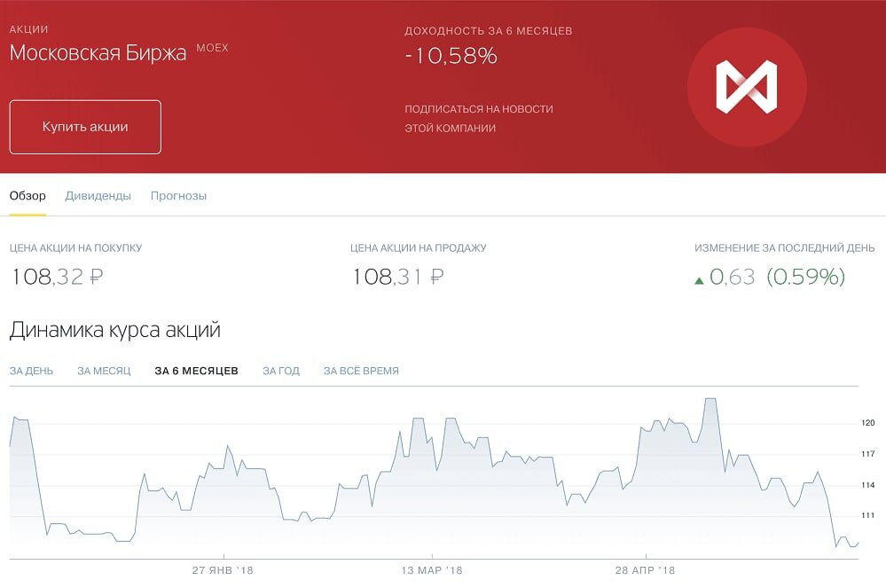The image size is (886, 588).
Task: Click the 114 price axis label
Action: coord(868,484)
